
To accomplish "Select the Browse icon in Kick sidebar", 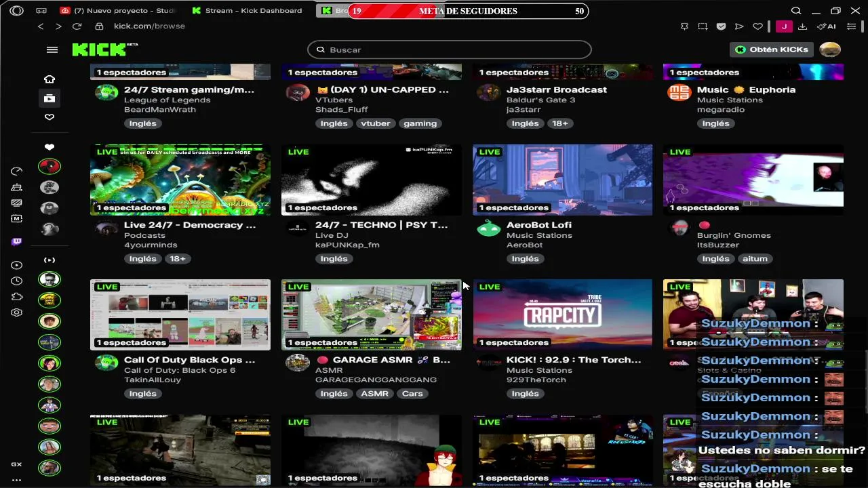I will pyautogui.click(x=50, y=98).
